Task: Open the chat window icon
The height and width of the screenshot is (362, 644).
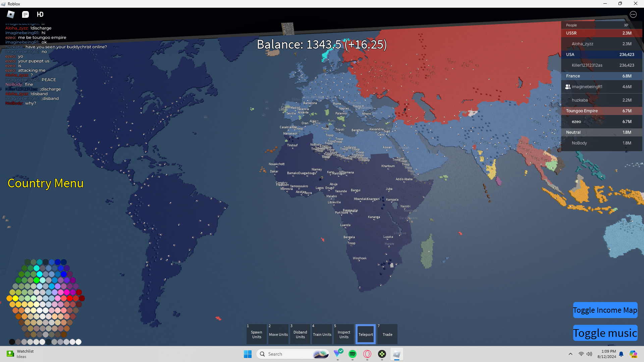Action: click(25, 14)
